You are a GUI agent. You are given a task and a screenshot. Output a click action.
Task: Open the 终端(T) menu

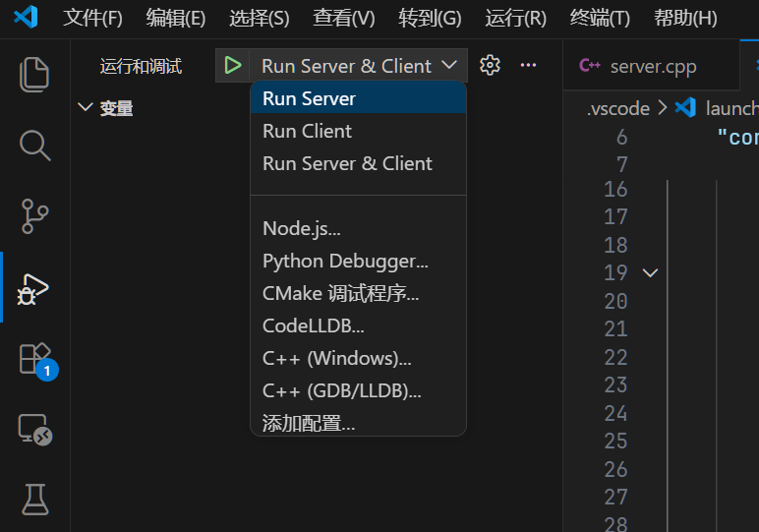tap(600, 18)
